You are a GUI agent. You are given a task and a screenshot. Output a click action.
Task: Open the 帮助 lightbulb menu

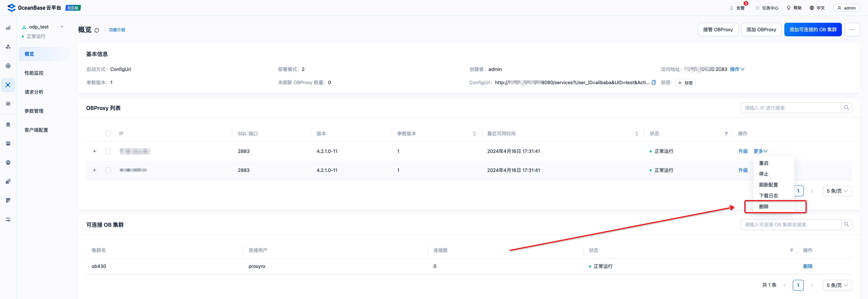[788, 8]
